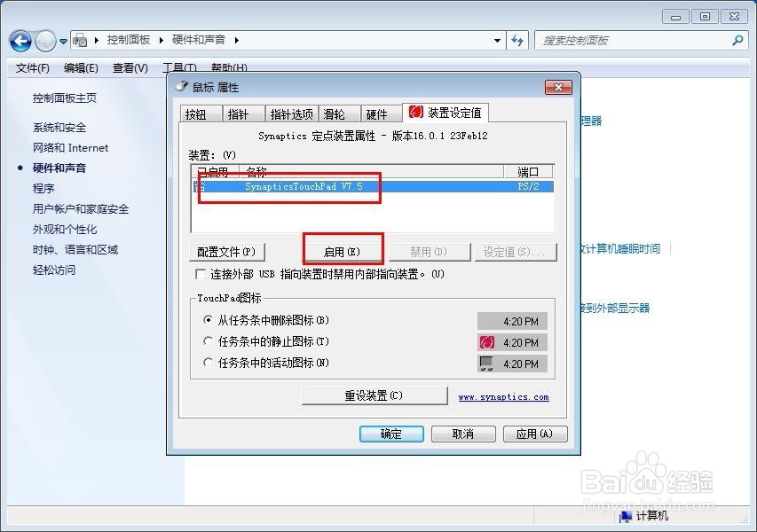Image resolution: width=757 pixels, height=532 pixels.
Task: Click the Synaptics logo on 装置设定值 tab
Action: click(x=415, y=112)
